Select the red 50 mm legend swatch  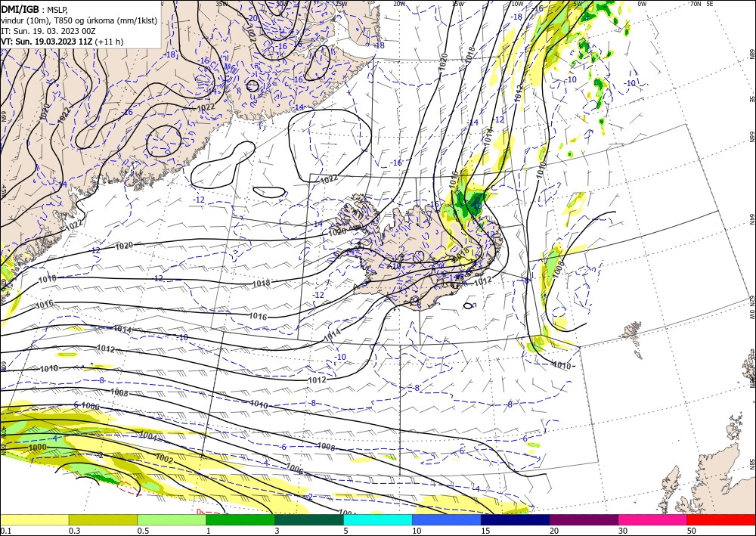(721, 519)
